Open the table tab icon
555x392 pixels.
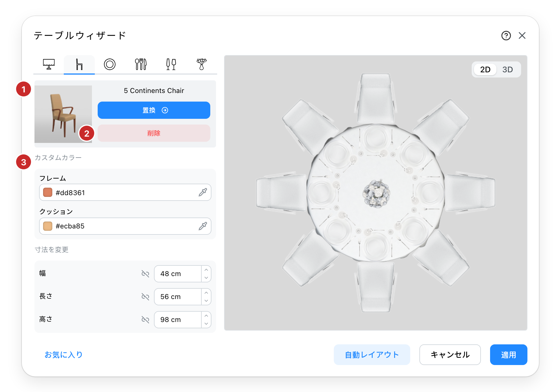pos(49,64)
